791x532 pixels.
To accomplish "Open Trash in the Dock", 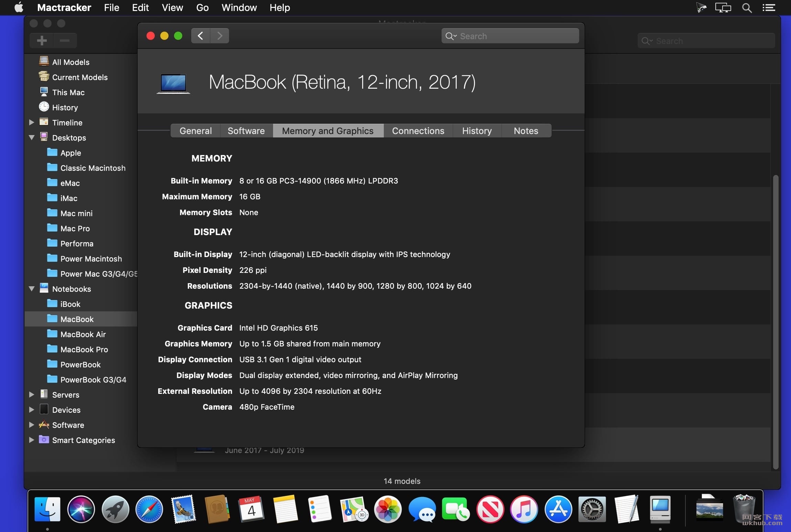I will [x=744, y=509].
